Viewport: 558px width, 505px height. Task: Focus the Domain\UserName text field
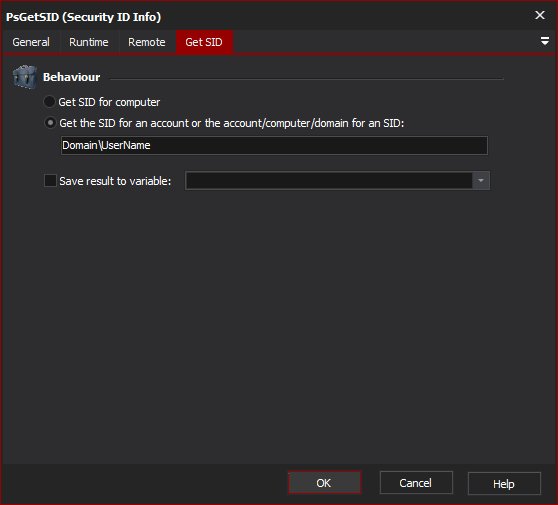[274, 145]
